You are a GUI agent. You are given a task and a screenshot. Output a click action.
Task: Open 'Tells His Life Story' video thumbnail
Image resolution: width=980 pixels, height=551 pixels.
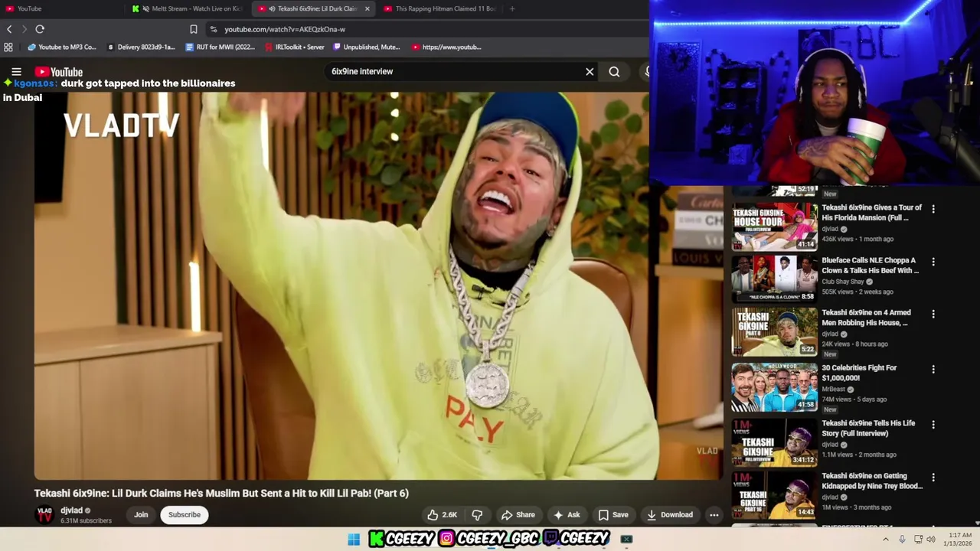click(x=774, y=442)
